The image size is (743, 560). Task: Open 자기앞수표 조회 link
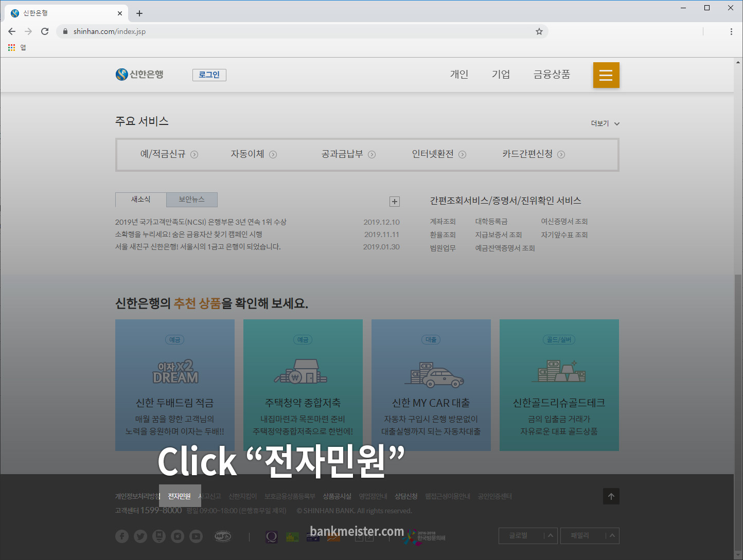click(x=564, y=235)
